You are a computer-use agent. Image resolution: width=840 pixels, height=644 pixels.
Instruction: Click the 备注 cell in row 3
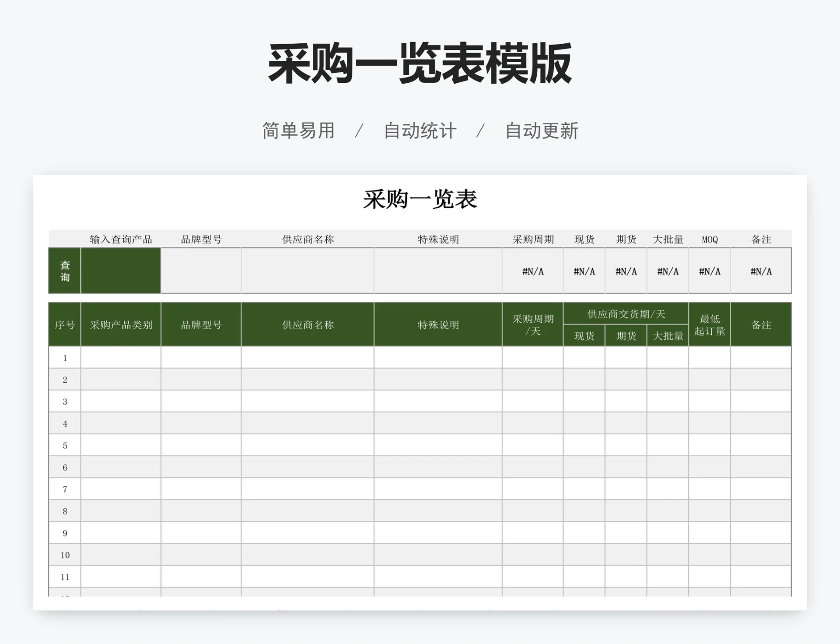761,401
